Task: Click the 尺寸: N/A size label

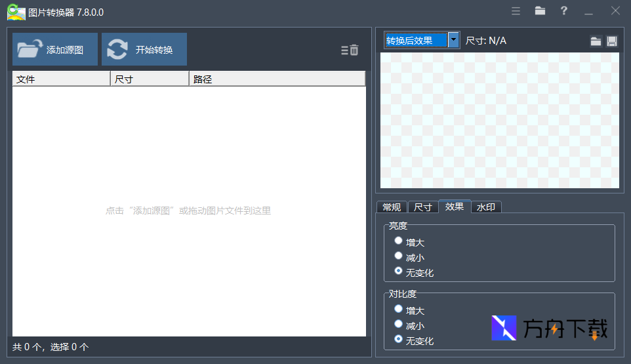Action: [x=486, y=41]
